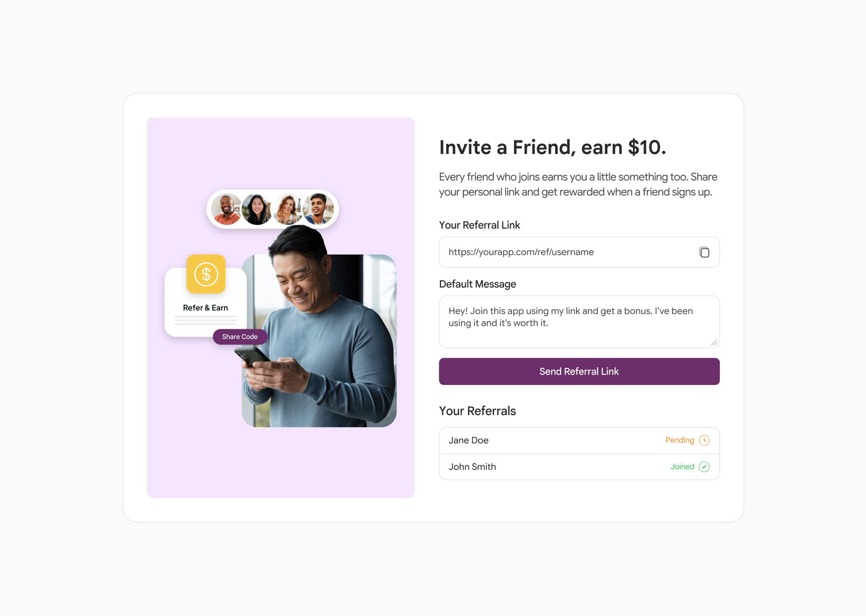This screenshot has width=866, height=616.
Task: Copy the referral link using copy icon
Action: coord(704,252)
